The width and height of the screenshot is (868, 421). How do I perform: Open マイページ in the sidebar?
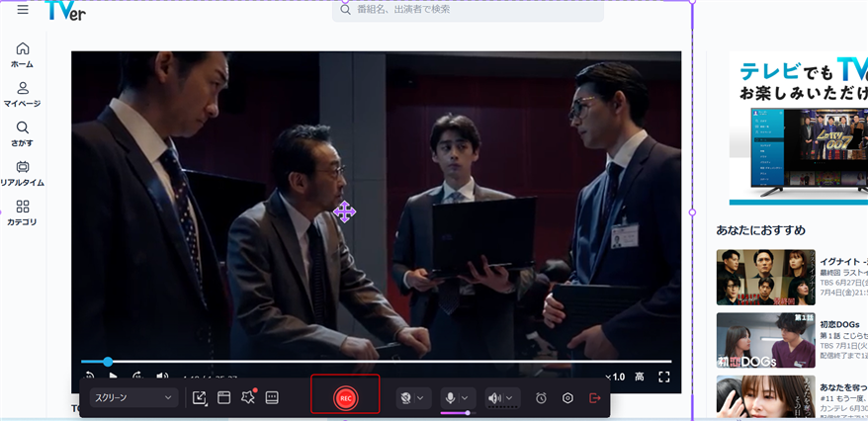point(22,95)
